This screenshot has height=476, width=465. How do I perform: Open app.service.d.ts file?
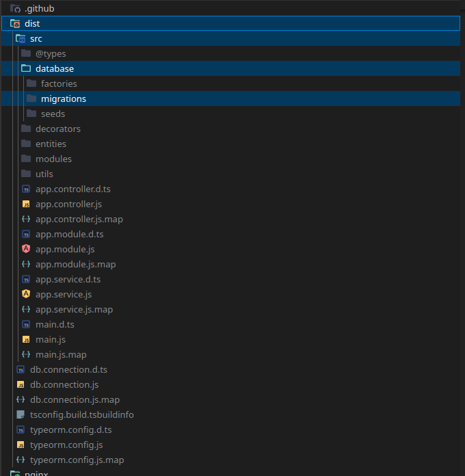230,279
